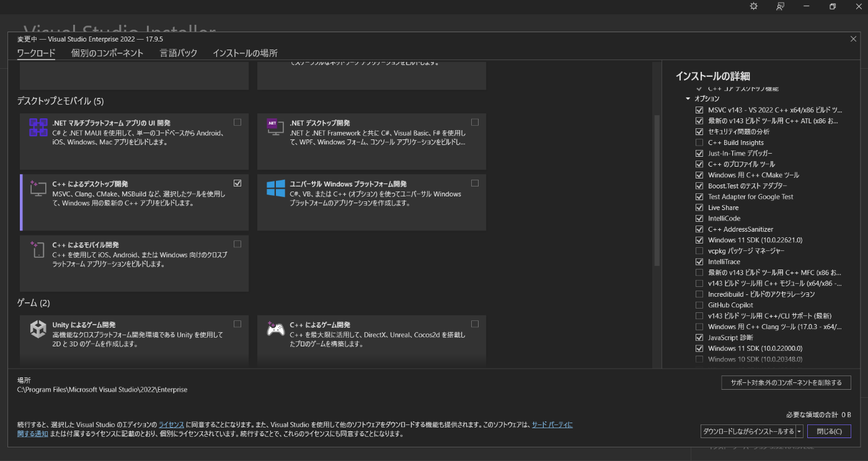Switch to the インストールの場所 tab
The height and width of the screenshot is (461, 868).
(245, 53)
